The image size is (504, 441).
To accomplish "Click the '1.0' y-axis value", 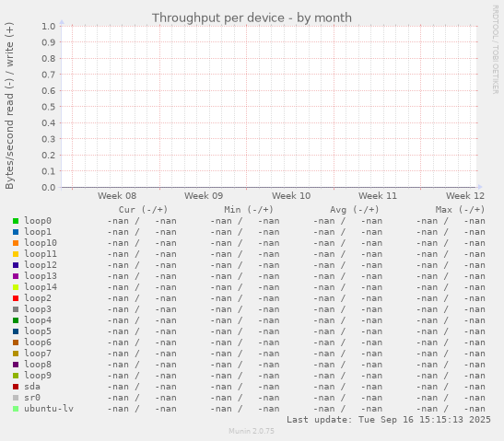I will 49,27.
